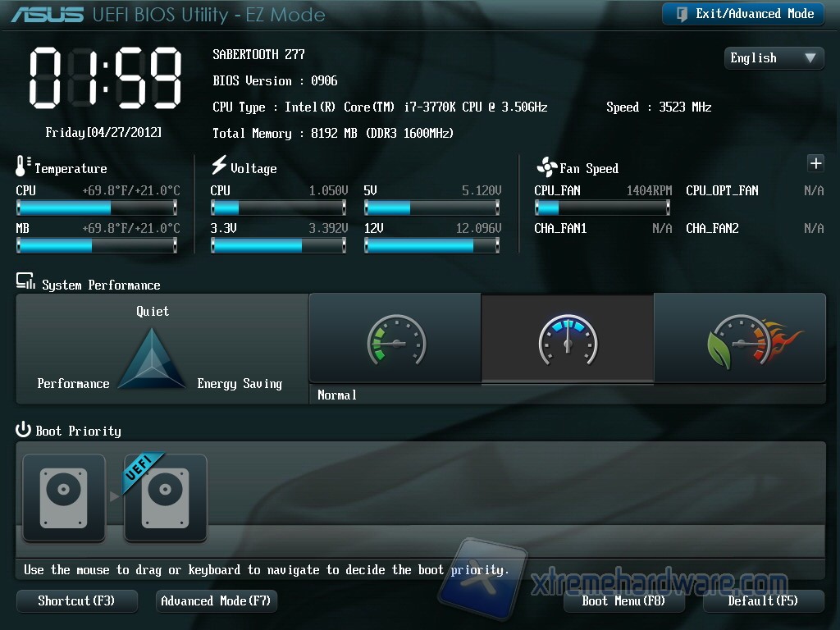This screenshot has width=840, height=630.
Task: Click the Boot Priority power icon
Action: tap(23, 430)
